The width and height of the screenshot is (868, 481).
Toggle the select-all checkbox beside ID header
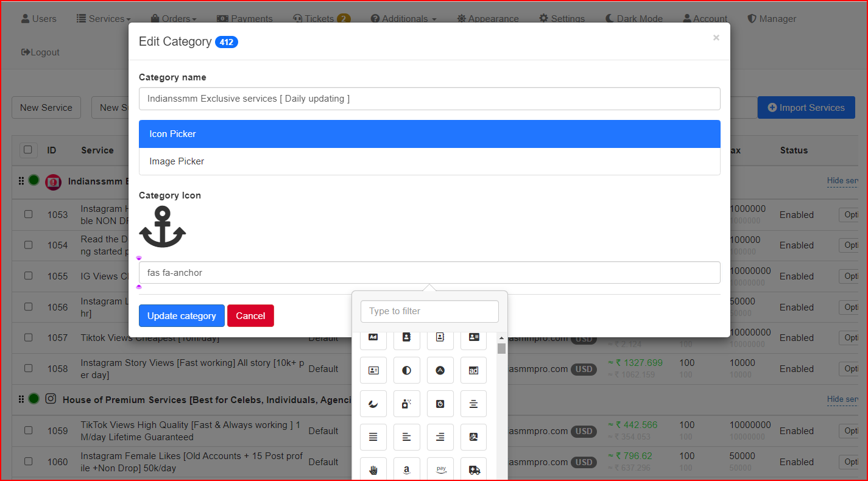29,150
